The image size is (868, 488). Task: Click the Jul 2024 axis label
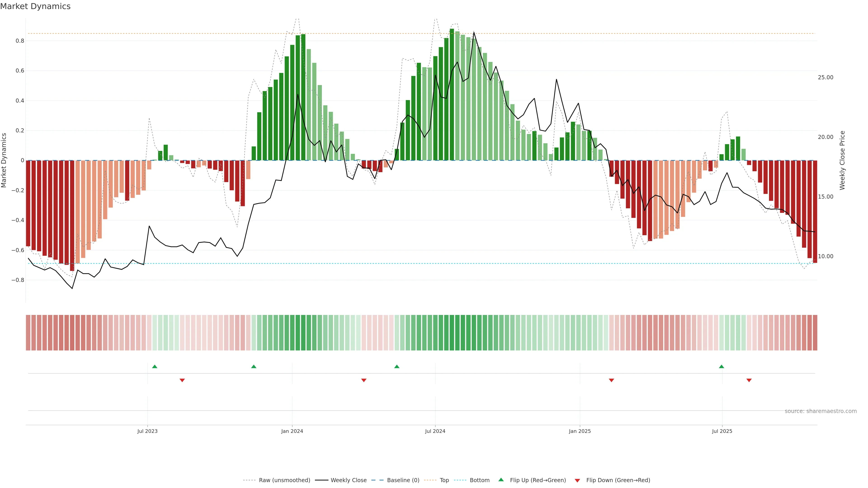click(x=435, y=431)
